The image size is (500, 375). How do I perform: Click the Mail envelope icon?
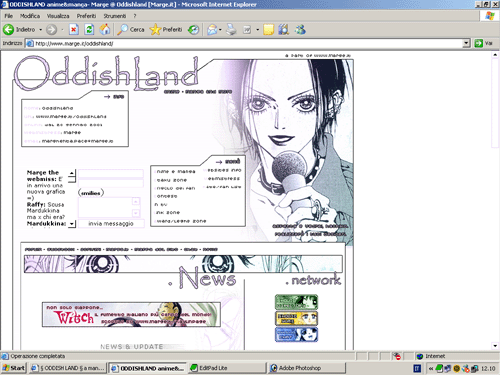click(212, 30)
